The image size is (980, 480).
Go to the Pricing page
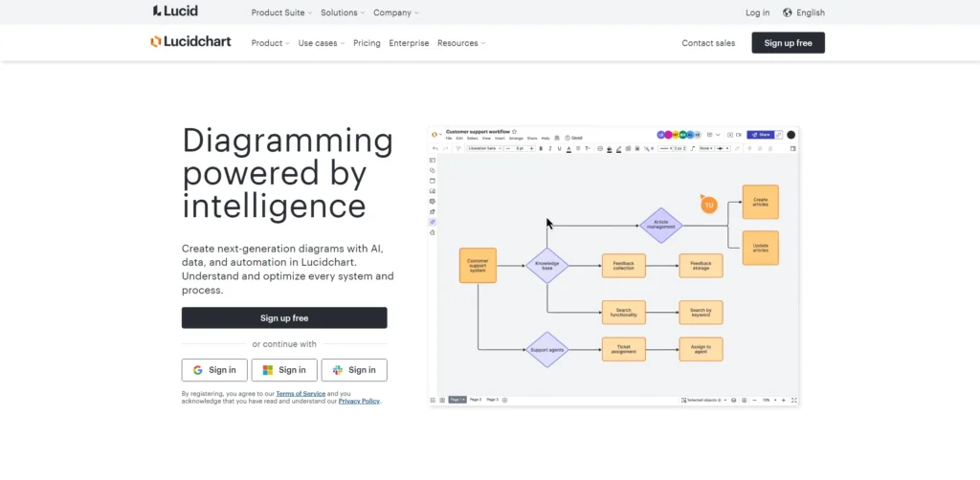coord(367,43)
